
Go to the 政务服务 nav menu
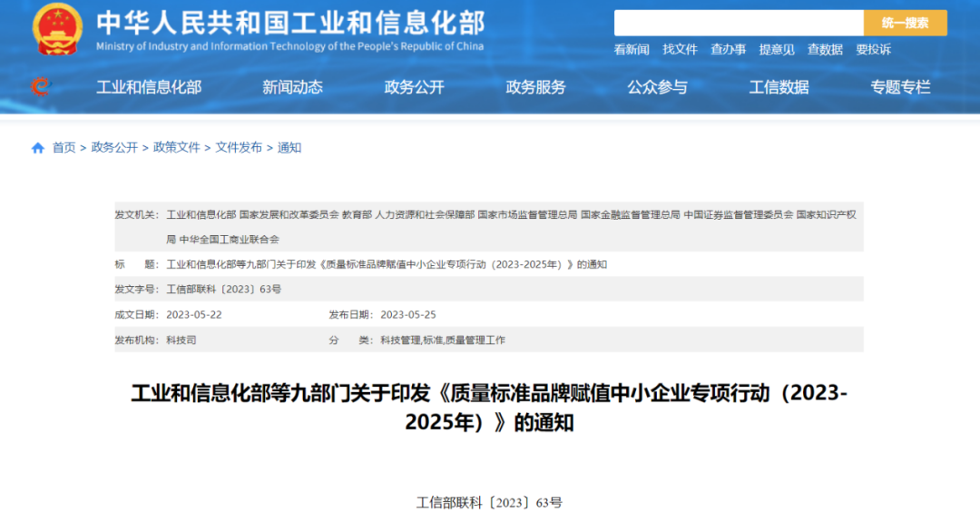(x=535, y=87)
